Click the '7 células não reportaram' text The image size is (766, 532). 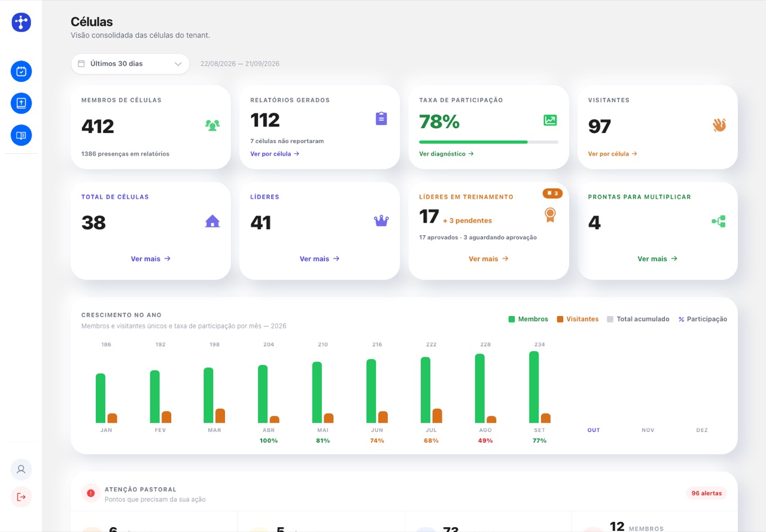287,141
